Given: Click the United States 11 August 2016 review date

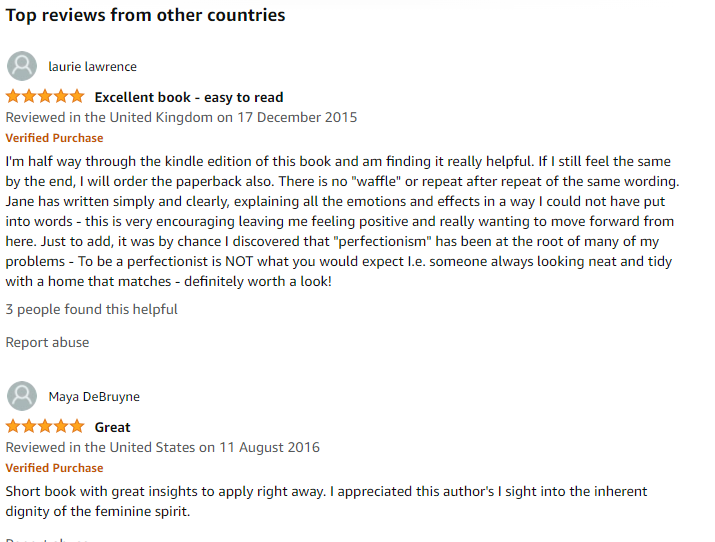Looking at the screenshot, I should coord(162,447).
